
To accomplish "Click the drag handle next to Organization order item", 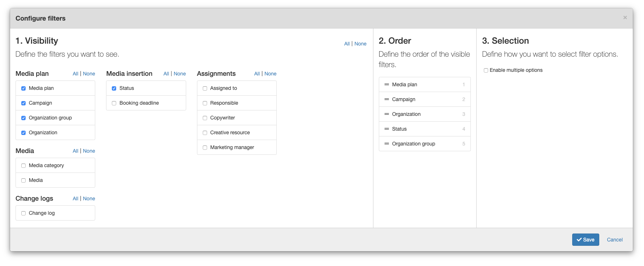I will click(386, 114).
